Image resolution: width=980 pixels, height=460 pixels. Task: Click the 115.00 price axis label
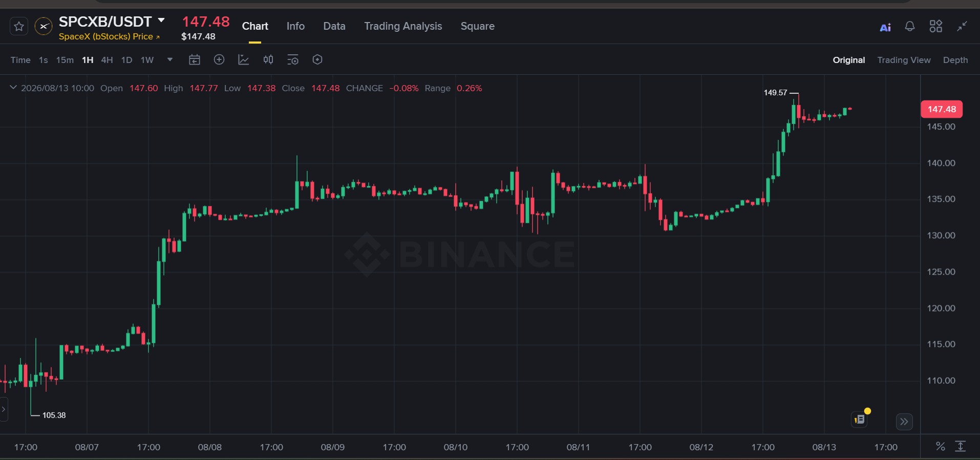coord(941,344)
